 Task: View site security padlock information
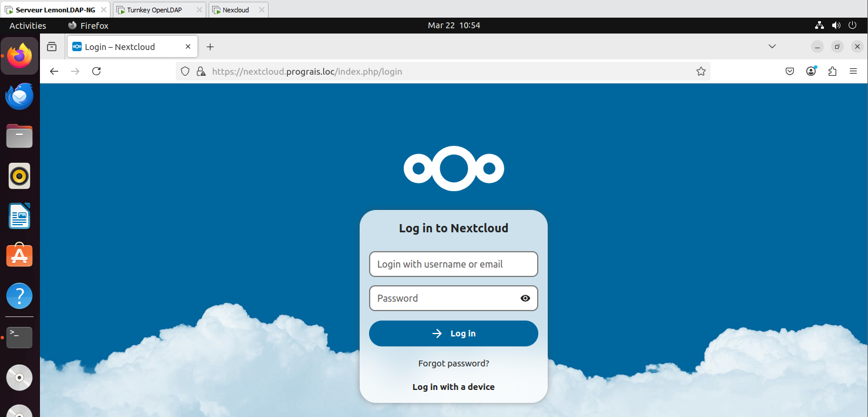coord(201,71)
